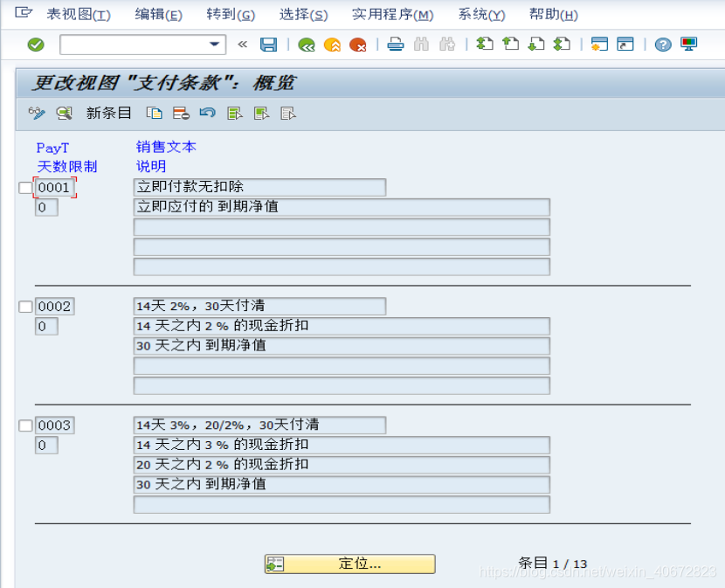Screen dimensions: 725x588
Task: Open a new session with the new-window icon
Action: 598,44
